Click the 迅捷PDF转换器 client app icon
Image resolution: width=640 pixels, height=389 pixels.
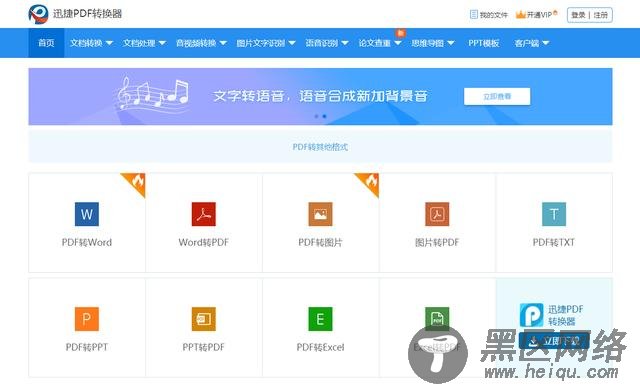pyautogui.click(x=531, y=315)
